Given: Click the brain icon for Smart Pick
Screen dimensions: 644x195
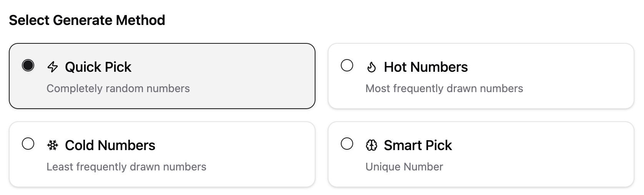Looking at the screenshot, I should point(372,145).
